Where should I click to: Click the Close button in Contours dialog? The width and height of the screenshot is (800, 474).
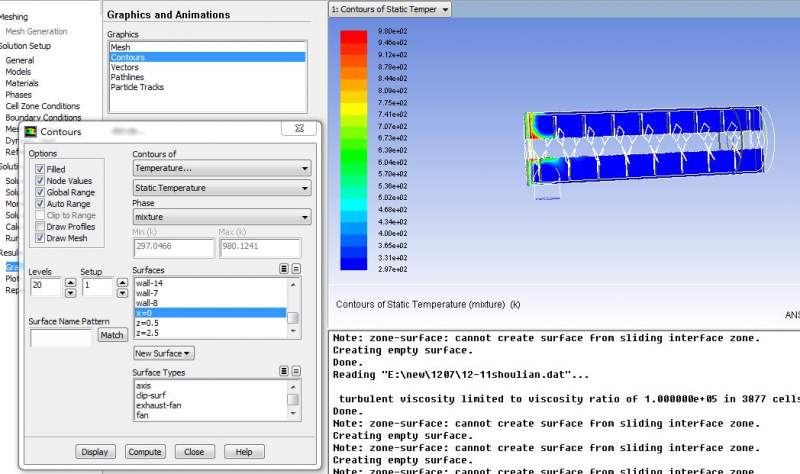(194, 452)
